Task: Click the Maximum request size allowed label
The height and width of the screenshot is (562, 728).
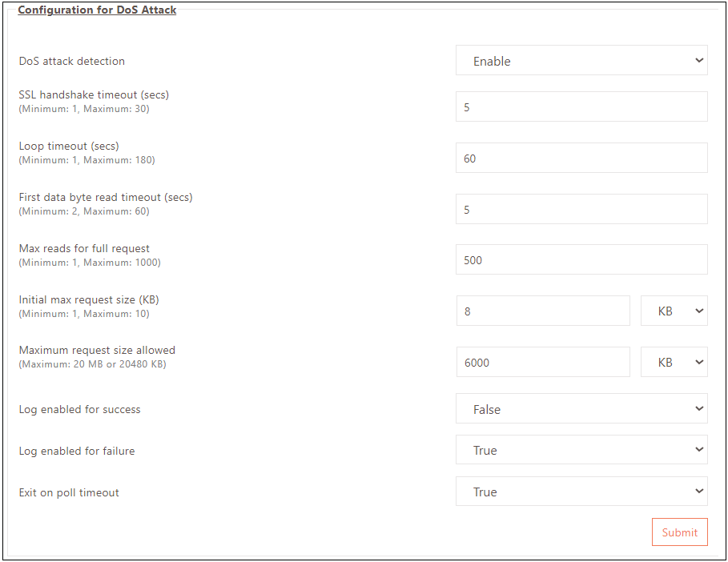Action: [x=97, y=350]
